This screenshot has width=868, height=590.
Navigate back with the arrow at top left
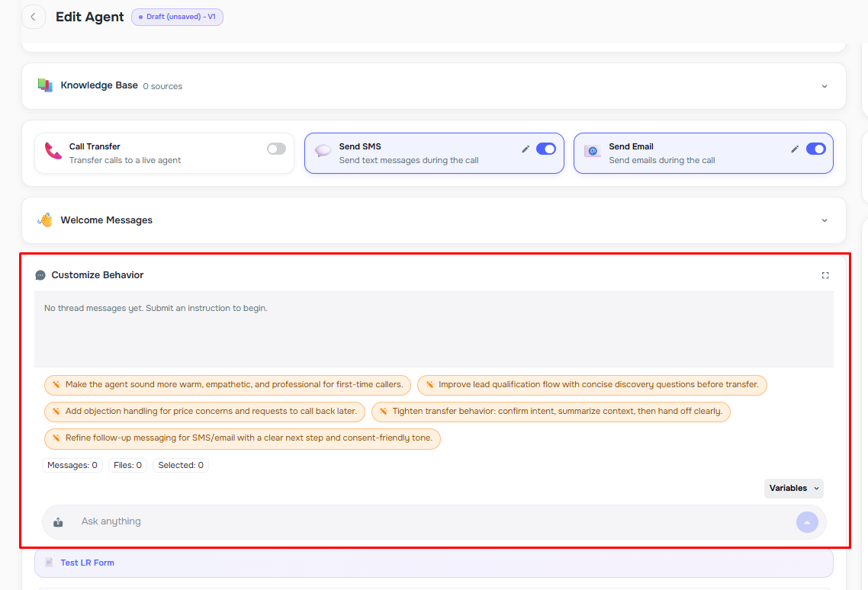(34, 16)
